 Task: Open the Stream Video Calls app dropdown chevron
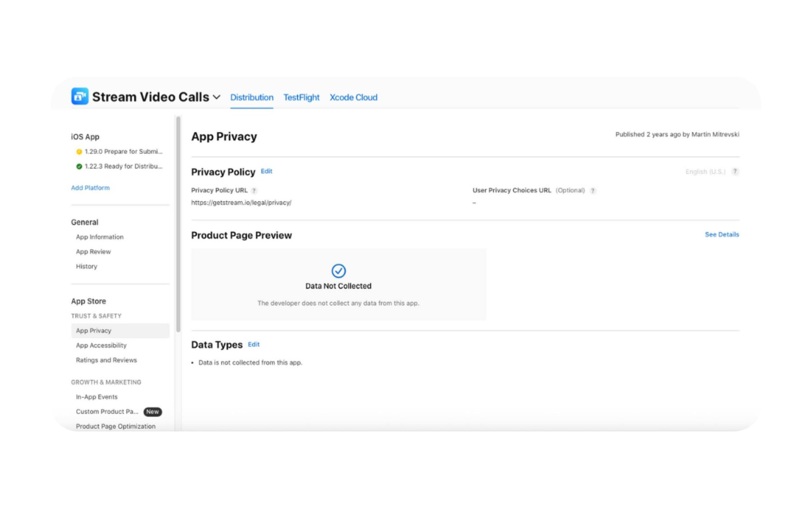[x=217, y=97]
